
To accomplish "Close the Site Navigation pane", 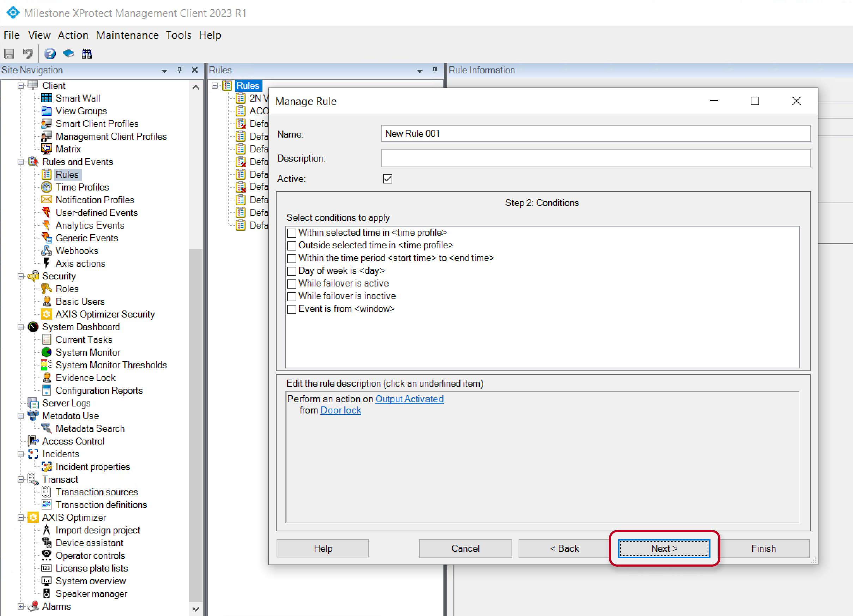I will [x=194, y=70].
